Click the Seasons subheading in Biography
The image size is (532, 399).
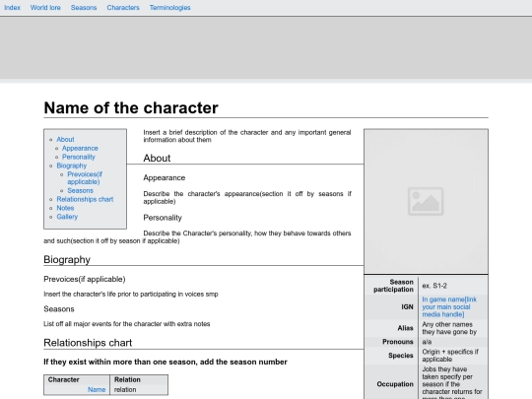point(59,309)
